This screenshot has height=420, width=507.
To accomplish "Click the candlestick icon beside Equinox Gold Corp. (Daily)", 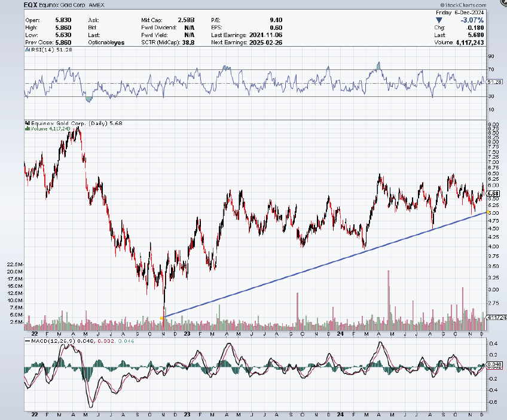I will coord(28,123).
